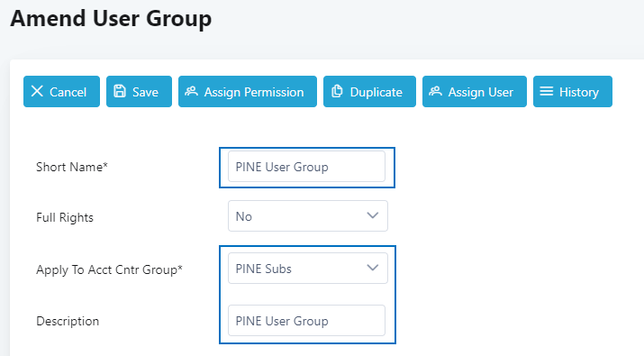The width and height of the screenshot is (644, 356).
Task: Expand the Full Rights dropdown chevron
Action: tap(373, 215)
